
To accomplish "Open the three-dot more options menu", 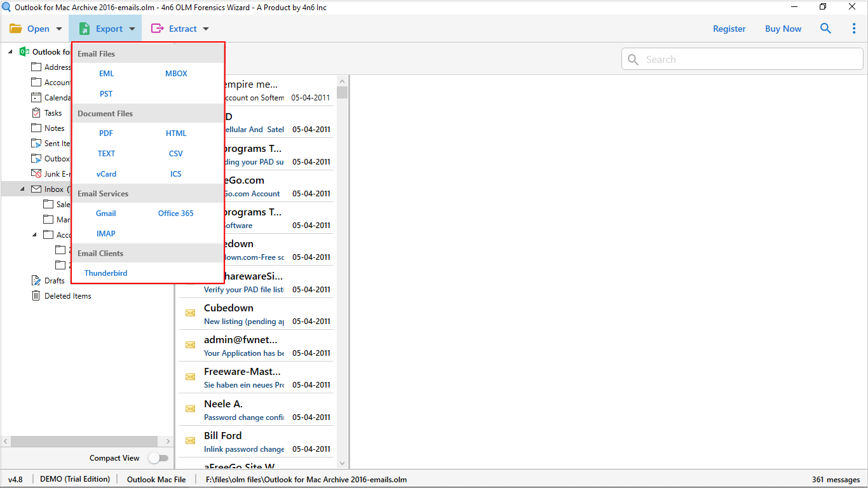I will click(854, 29).
